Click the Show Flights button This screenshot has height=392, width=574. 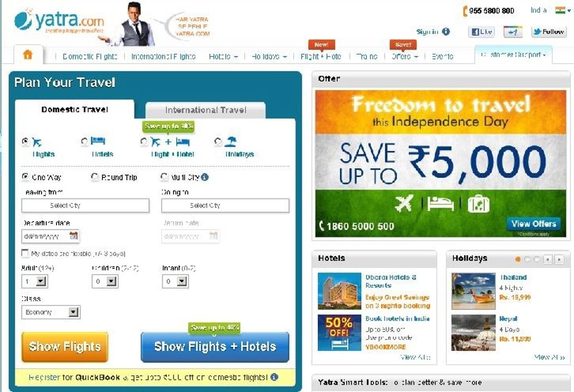click(x=65, y=347)
